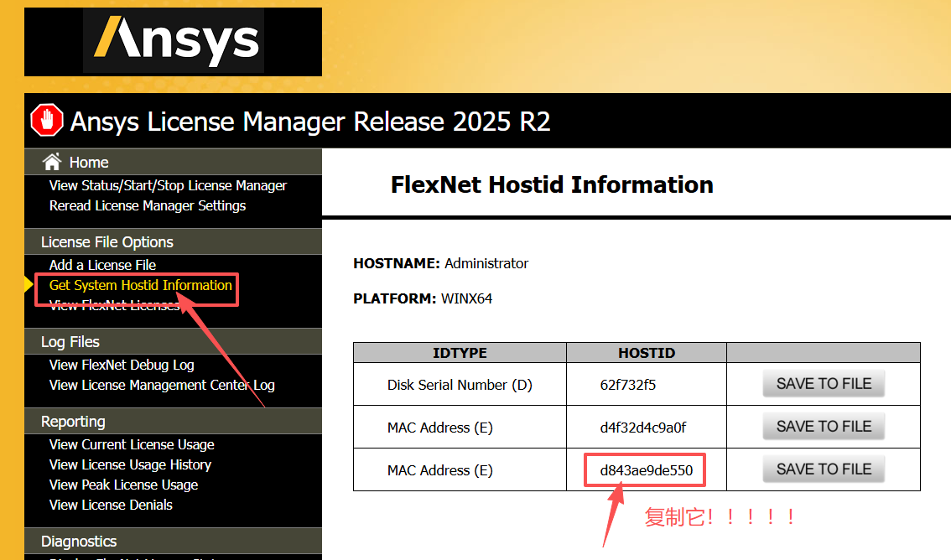
Task: Save hostid d843ae9de550 to file
Action: pyautogui.click(x=823, y=469)
